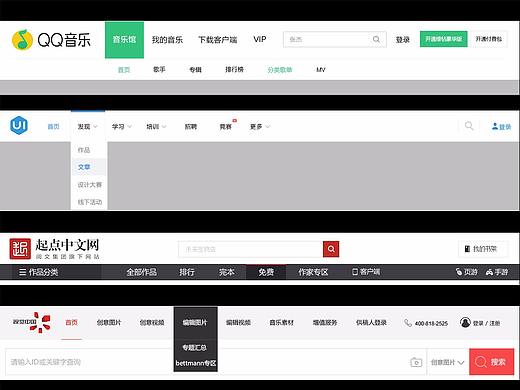Focus the 起点中文网 search input
This screenshot has width=520, height=390.
250,249
